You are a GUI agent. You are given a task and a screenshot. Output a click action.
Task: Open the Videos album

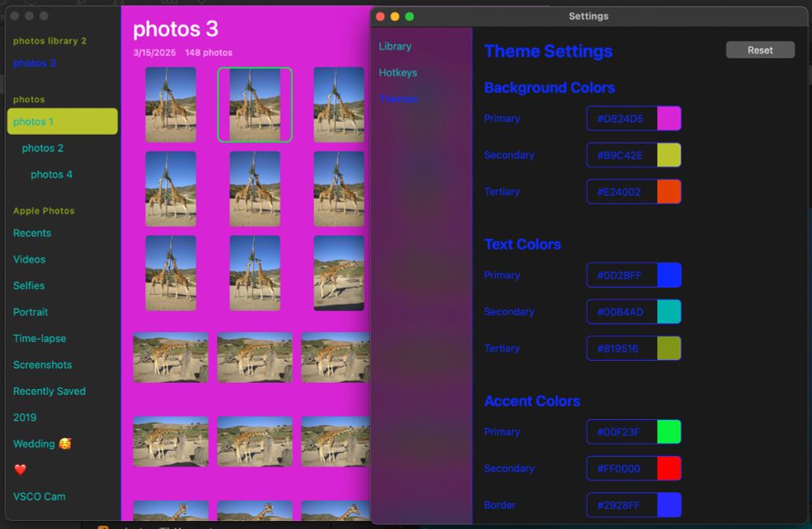click(29, 259)
